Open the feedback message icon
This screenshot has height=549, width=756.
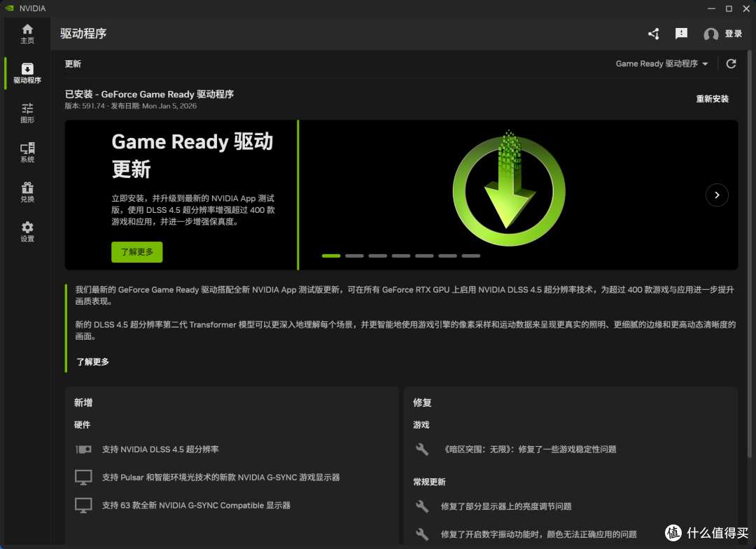(681, 34)
